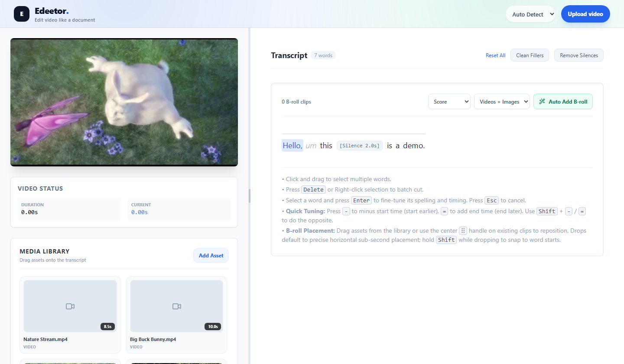Viewport: 624px width, 364px height.
Task: Click the MEDIA LIBRARY heading
Action: (x=45, y=251)
